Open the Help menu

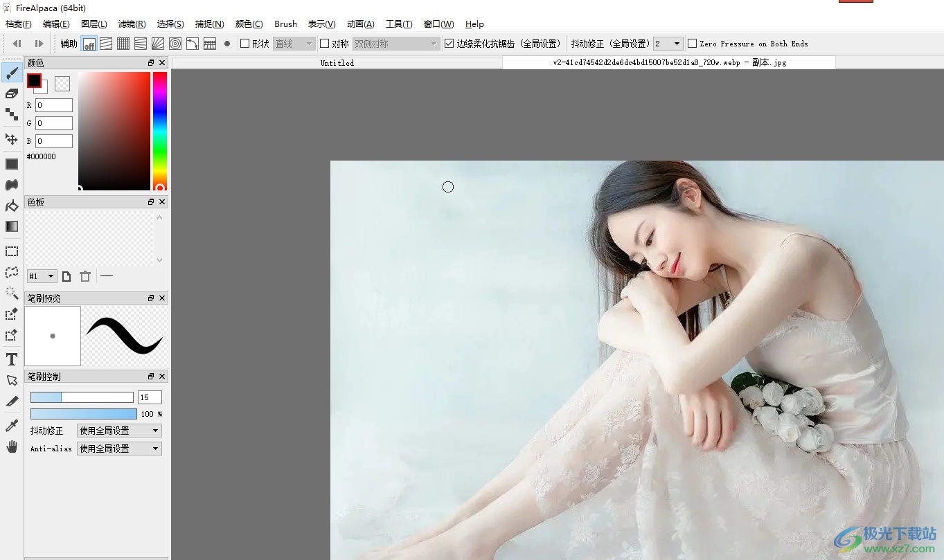tap(474, 24)
